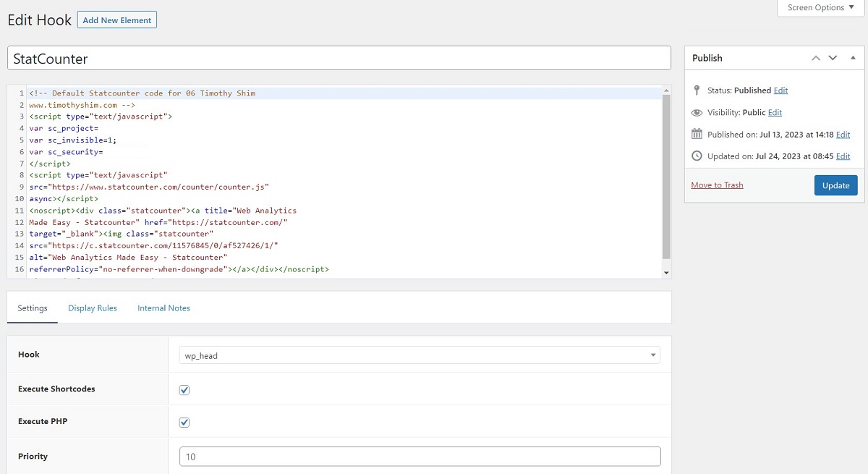Click the counter.js src code line
This screenshot has width=868, height=474.
coord(149,187)
